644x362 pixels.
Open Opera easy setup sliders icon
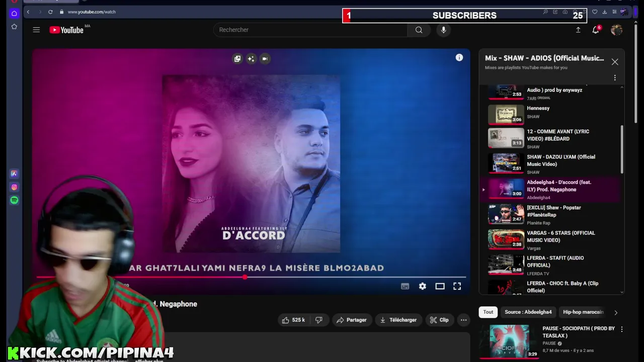click(614, 12)
